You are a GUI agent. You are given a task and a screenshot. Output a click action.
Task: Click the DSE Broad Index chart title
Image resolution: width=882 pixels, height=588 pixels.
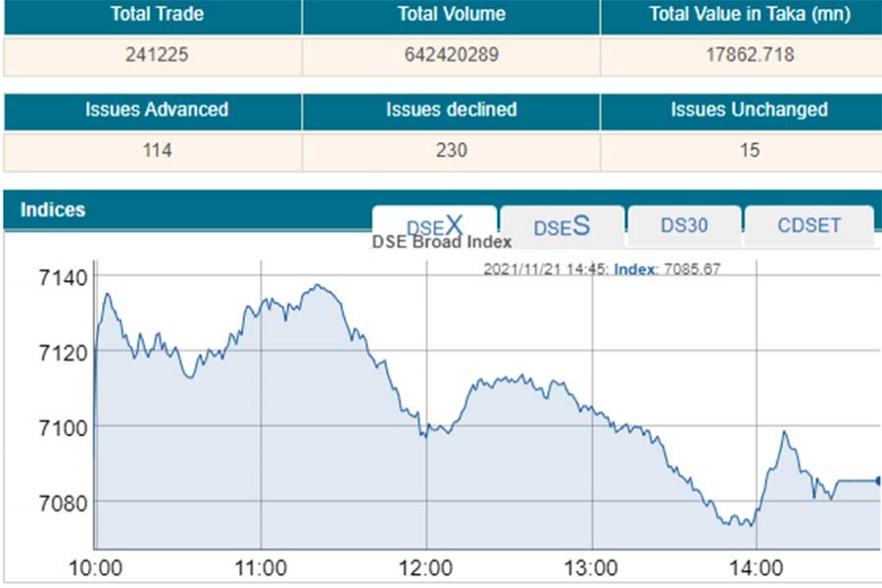coord(442,242)
